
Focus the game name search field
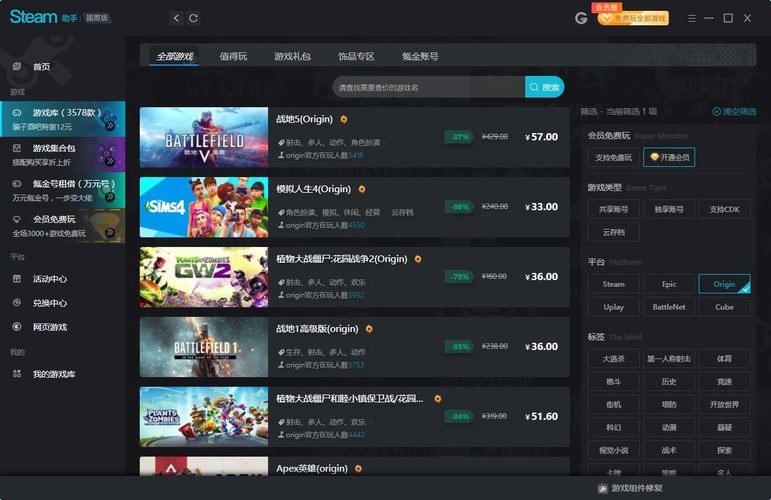pos(429,87)
